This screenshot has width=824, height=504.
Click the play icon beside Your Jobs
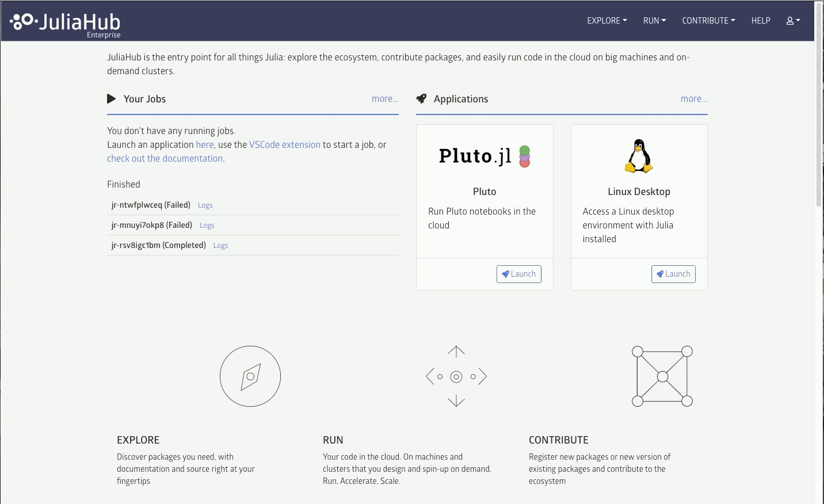[111, 99]
